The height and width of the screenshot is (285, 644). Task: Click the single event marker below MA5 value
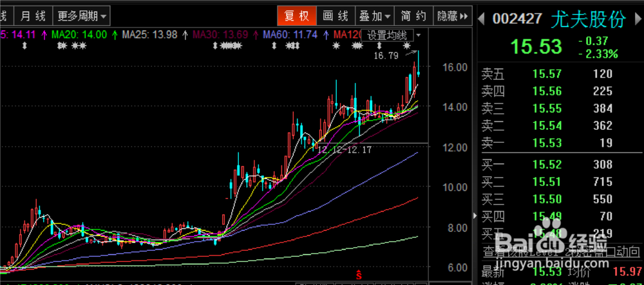tap(24, 46)
